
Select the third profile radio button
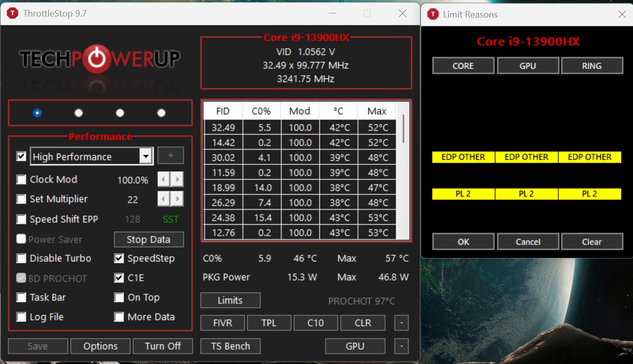coord(120,113)
